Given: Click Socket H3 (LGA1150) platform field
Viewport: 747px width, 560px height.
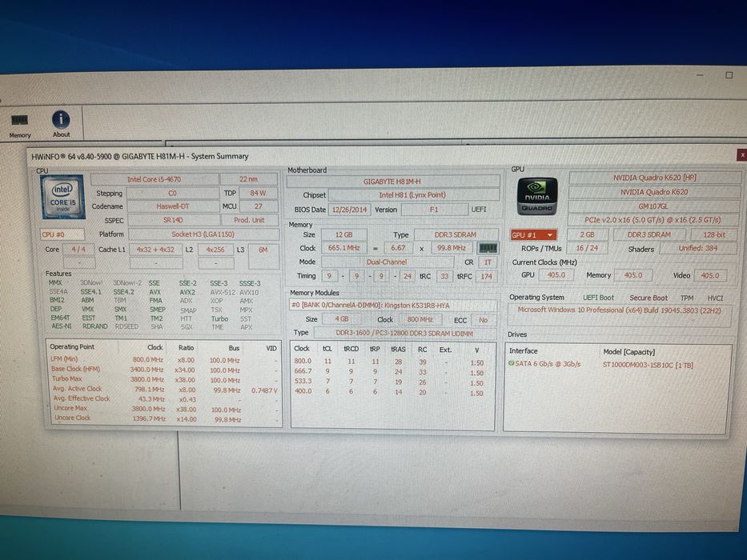Looking at the screenshot, I should pos(203,234).
